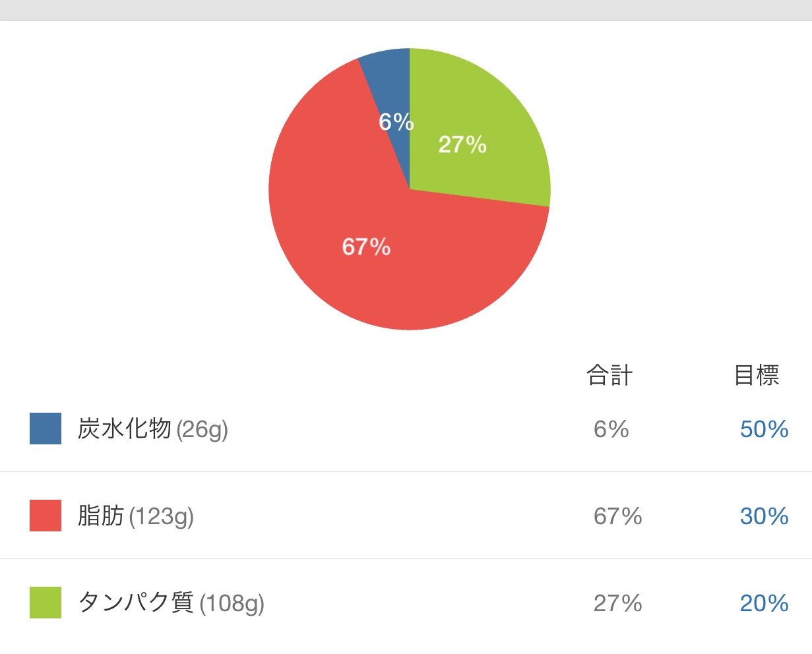This screenshot has width=812, height=654.
Task: Tap the white 67% label inside the pie
Action: (x=366, y=247)
